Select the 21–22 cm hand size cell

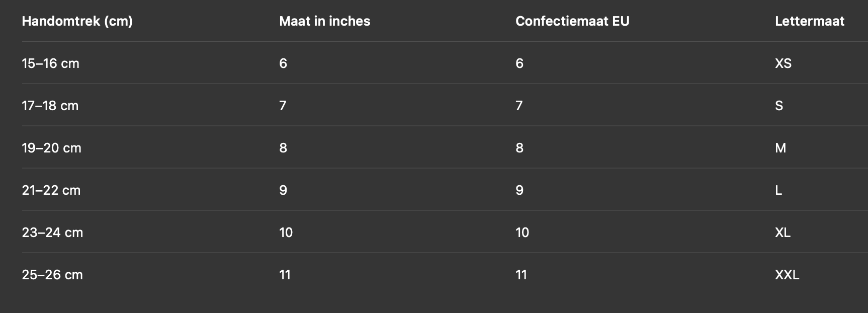(51, 190)
